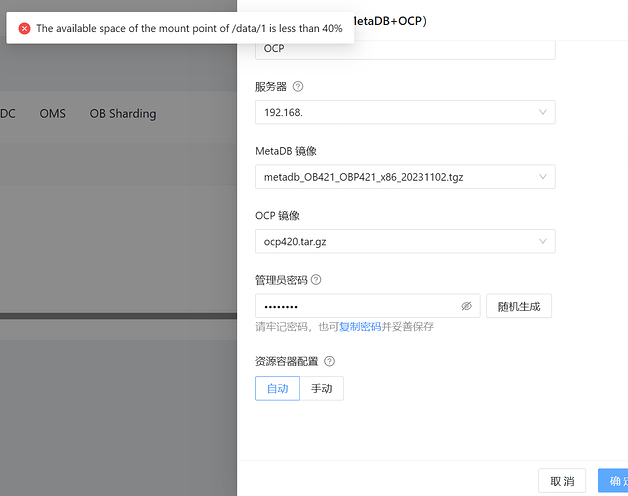
Task: Toggle password visibility eye icon
Action: pos(466,306)
